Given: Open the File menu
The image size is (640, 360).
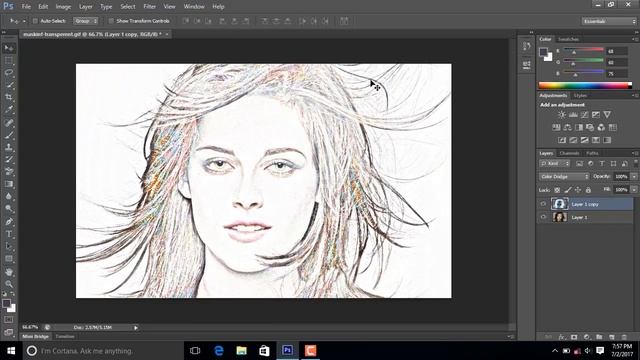Looking at the screenshot, I should (x=26, y=7).
